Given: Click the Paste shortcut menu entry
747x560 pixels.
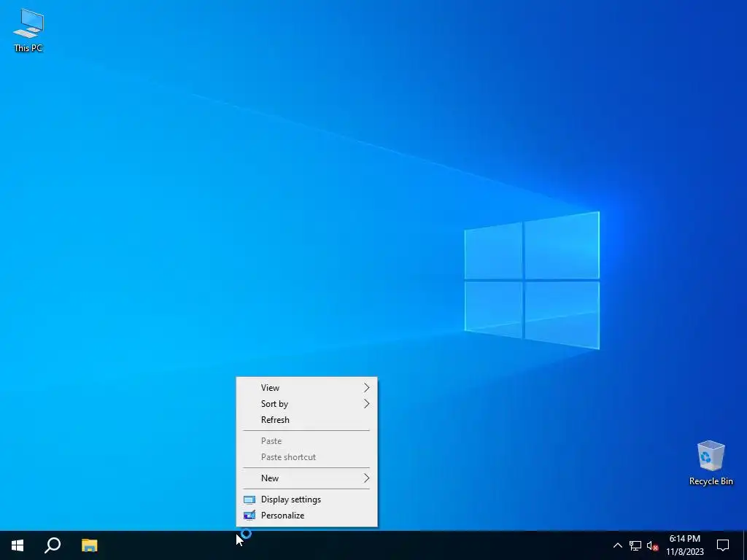Looking at the screenshot, I should click(x=307, y=456).
